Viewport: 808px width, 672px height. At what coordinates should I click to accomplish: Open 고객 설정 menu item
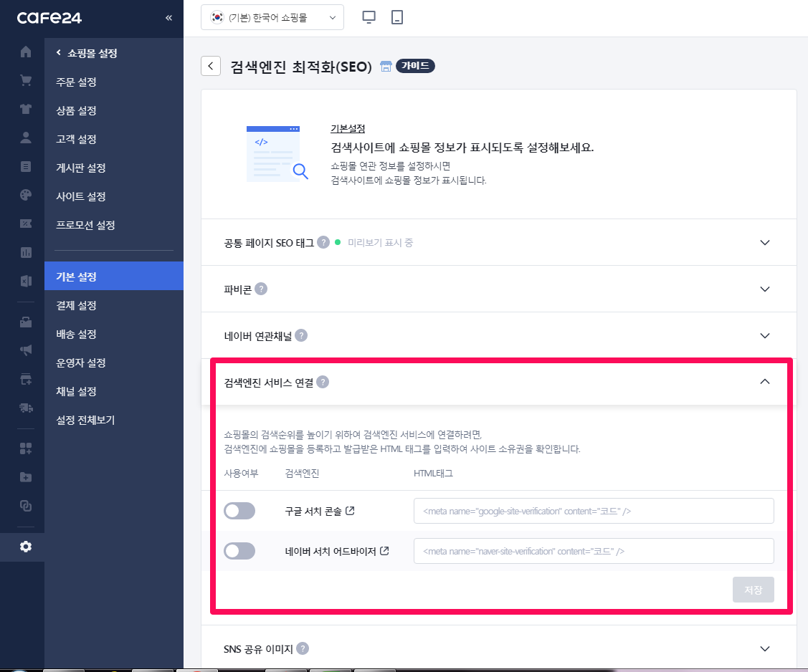[76, 139]
